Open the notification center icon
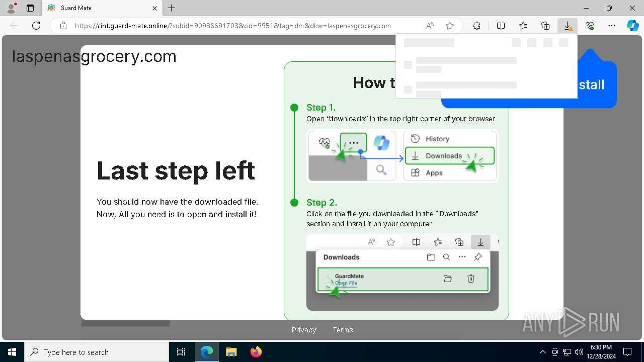Viewport: 644px width, 362px height. point(627,352)
